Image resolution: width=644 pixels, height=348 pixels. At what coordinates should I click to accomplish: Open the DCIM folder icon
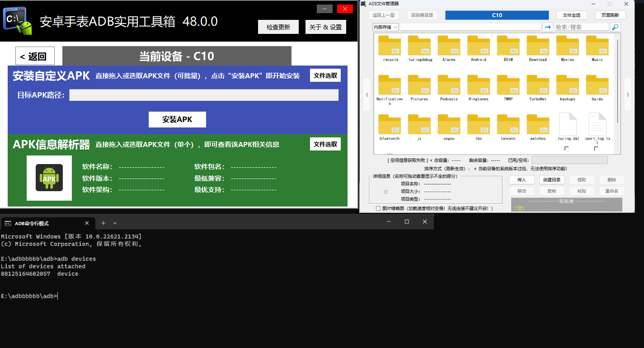point(508,46)
